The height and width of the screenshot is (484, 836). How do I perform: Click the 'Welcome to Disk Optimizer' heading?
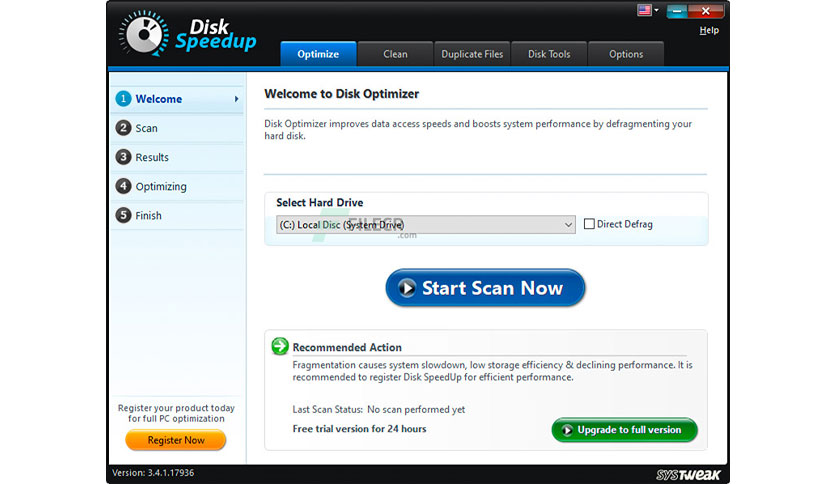coord(342,94)
